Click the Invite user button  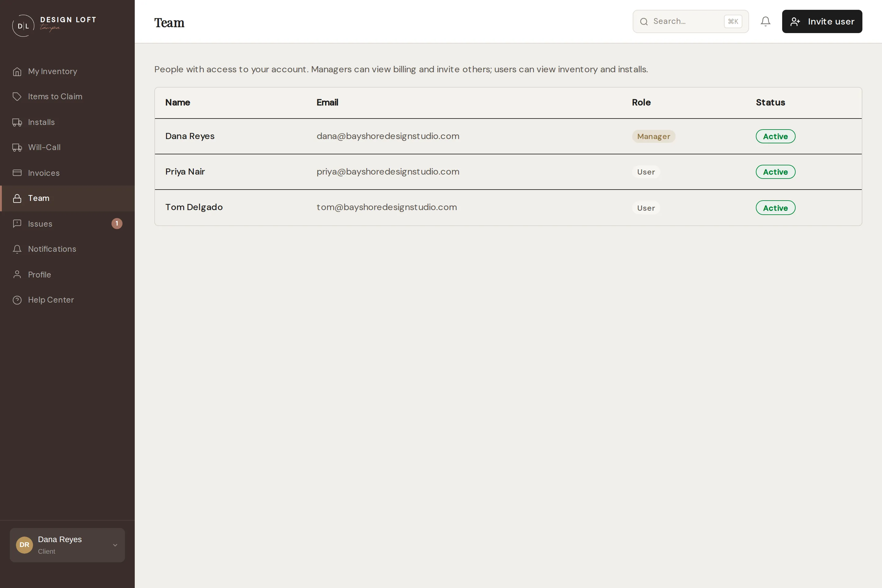point(822,21)
